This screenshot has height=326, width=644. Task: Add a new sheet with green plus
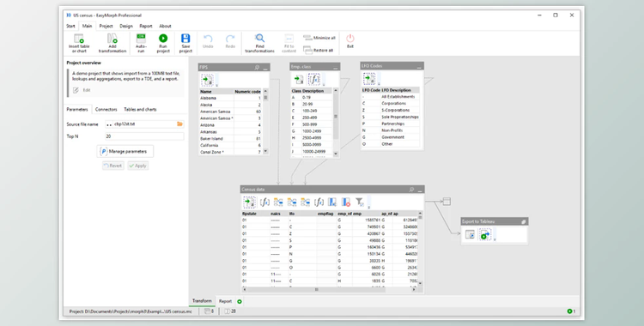click(x=240, y=301)
